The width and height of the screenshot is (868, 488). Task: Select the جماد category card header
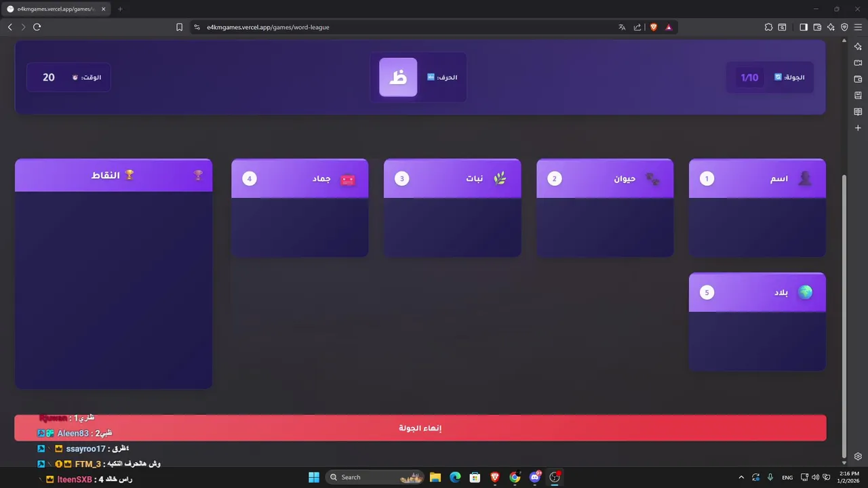(300, 179)
